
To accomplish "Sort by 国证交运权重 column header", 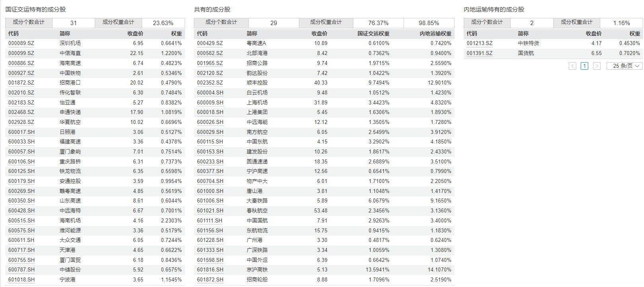I will coord(373,33).
